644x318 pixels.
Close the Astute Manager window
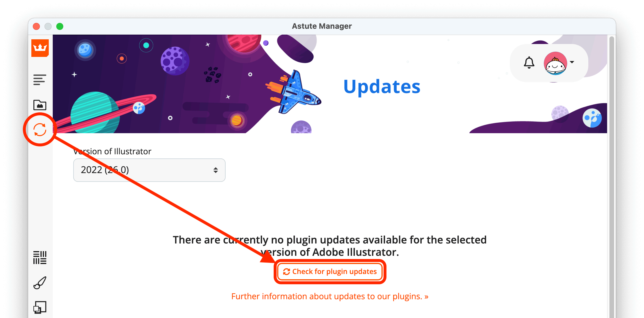pos(36,26)
